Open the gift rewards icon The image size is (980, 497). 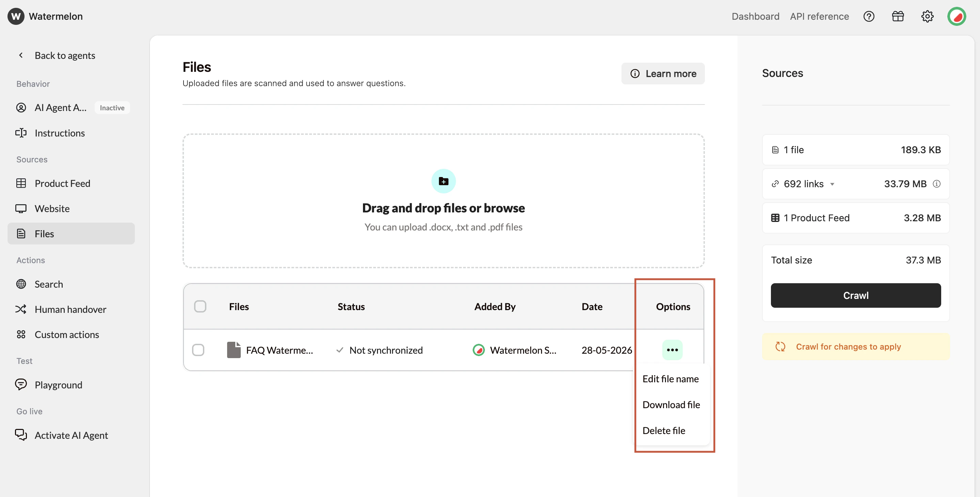point(898,16)
